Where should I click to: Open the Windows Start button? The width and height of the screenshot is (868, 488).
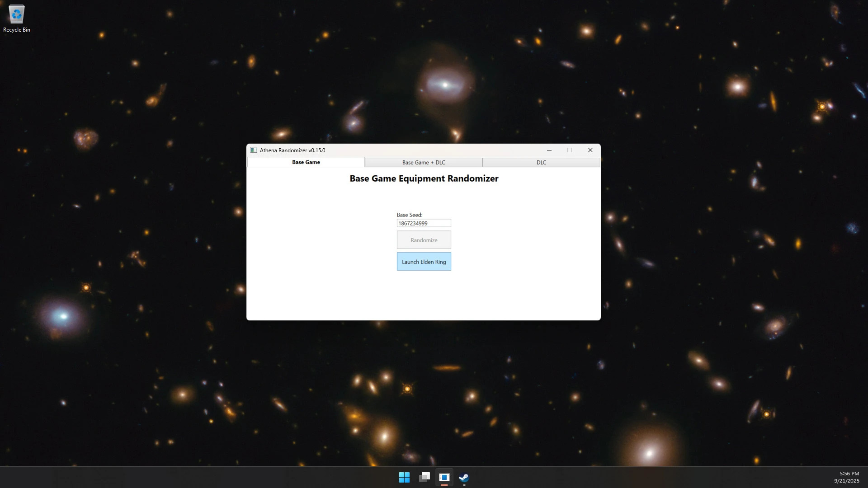click(x=404, y=477)
